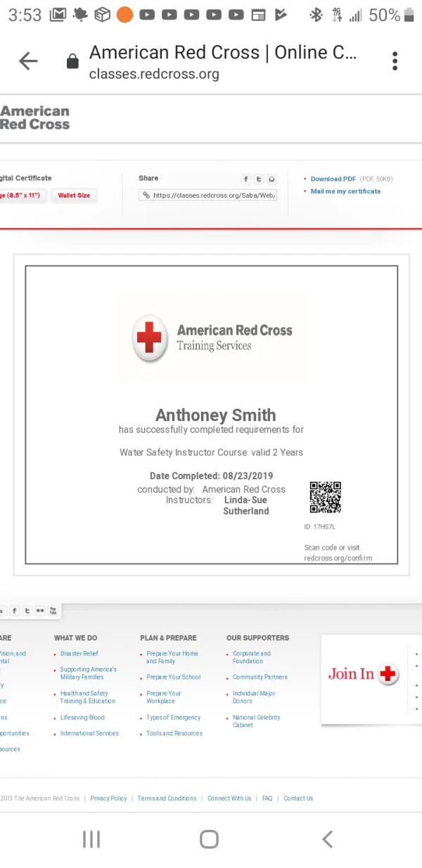This screenshot has width=422, height=868.
Task: Open the Prepare Your School link
Action: (173, 677)
